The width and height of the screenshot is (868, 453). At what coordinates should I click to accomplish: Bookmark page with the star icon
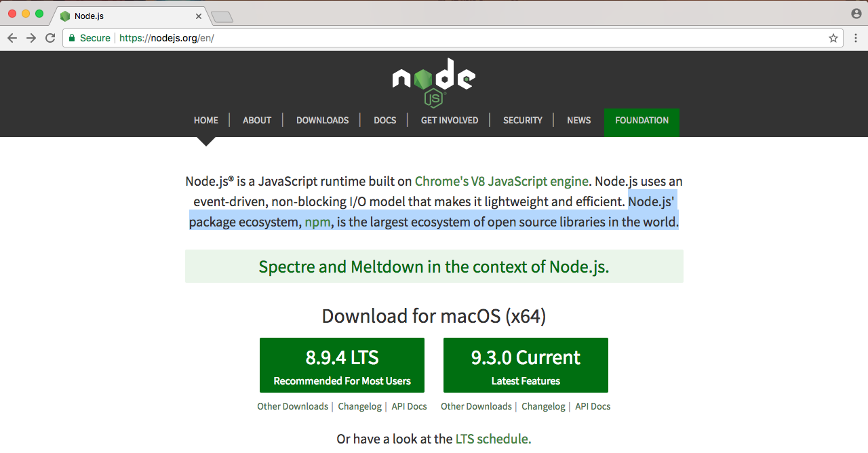point(833,38)
